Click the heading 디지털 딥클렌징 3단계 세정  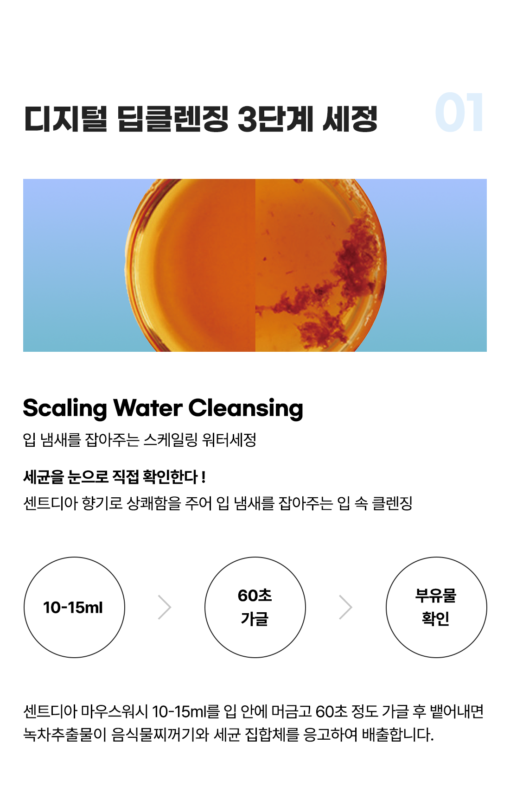click(200, 119)
